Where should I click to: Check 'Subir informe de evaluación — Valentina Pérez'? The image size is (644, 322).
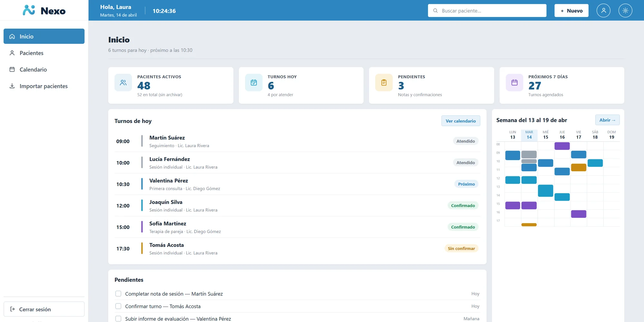(x=118, y=319)
